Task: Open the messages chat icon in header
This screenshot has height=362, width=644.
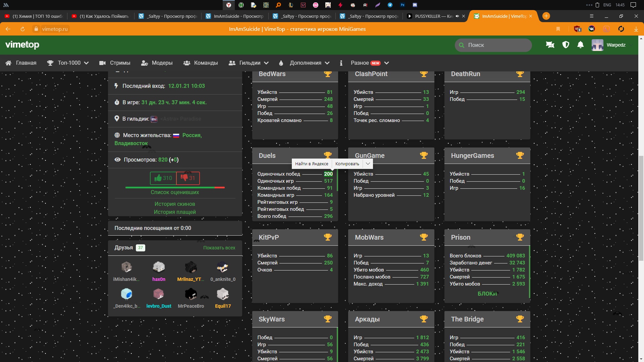Action: (550, 45)
